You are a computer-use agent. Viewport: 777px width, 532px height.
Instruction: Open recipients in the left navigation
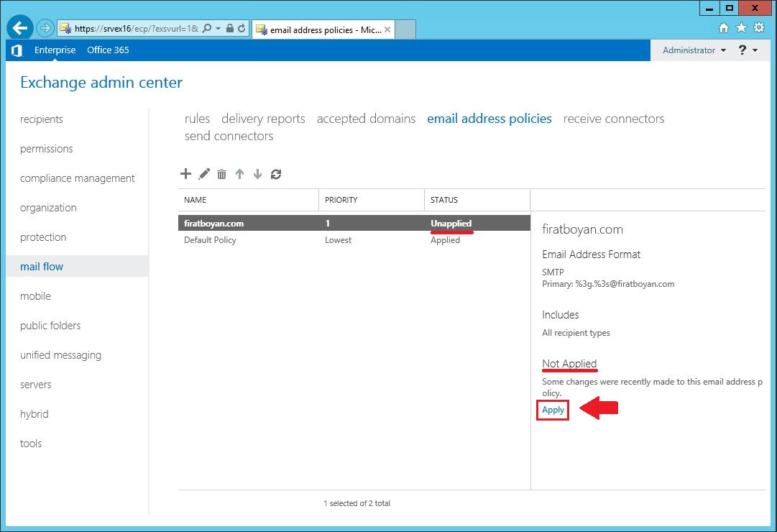[x=42, y=119]
